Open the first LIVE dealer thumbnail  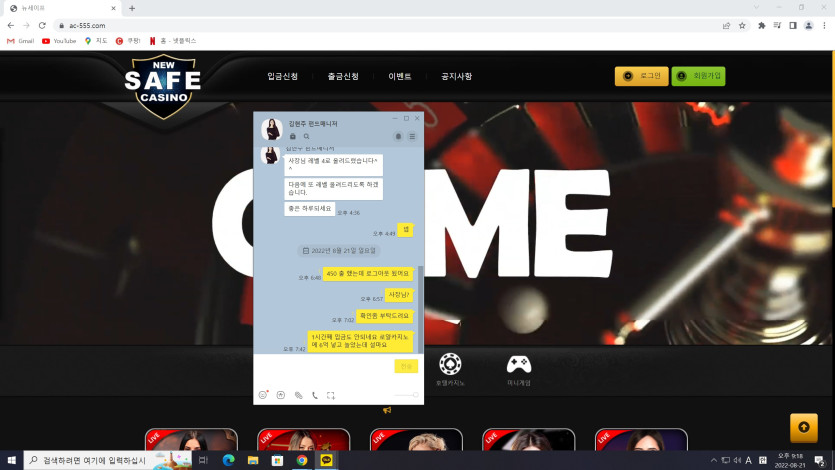191,440
